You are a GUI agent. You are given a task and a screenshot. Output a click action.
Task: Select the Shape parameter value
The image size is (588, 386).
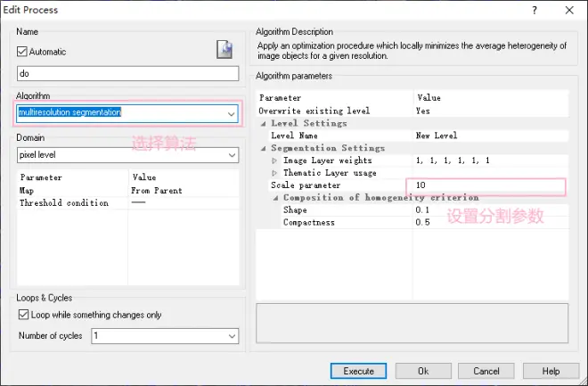tap(422, 210)
